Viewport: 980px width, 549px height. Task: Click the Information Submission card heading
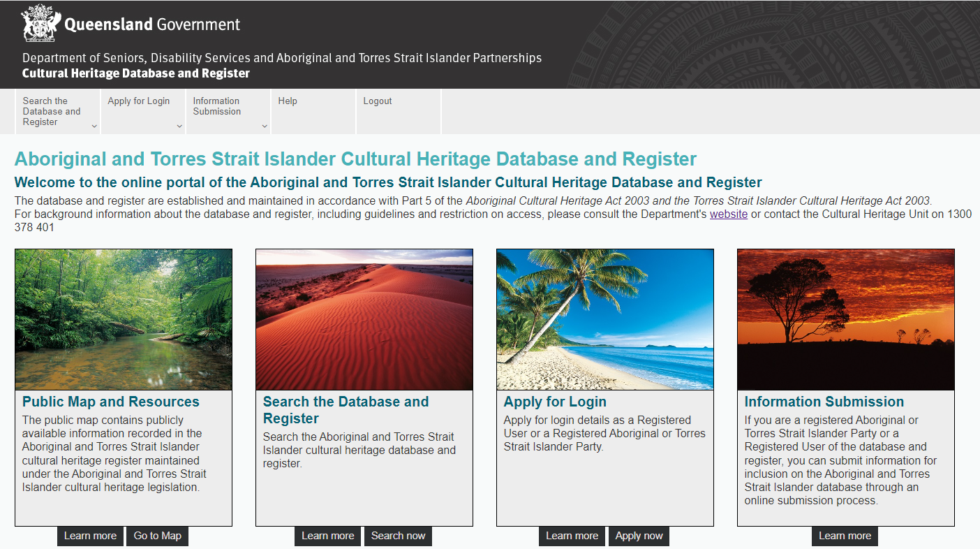click(x=824, y=402)
